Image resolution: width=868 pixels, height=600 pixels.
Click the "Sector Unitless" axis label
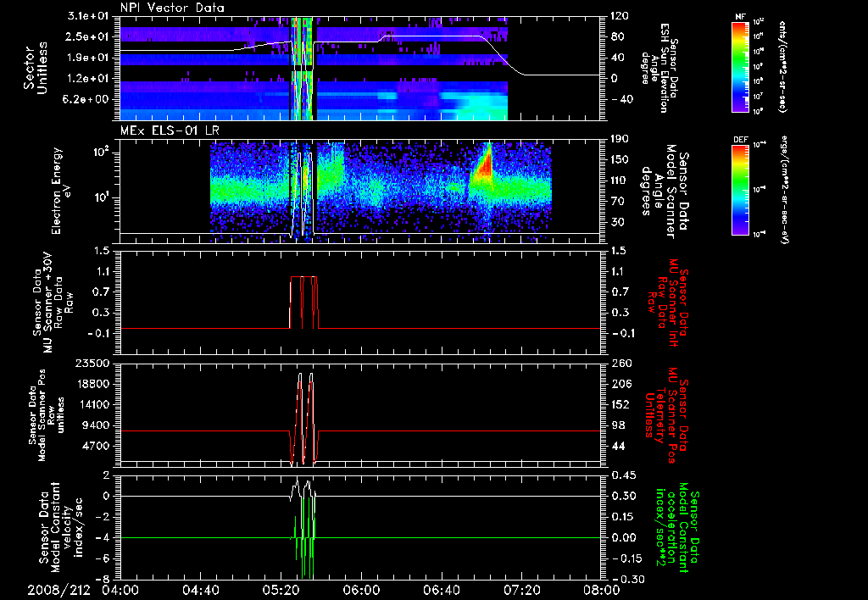36,68
